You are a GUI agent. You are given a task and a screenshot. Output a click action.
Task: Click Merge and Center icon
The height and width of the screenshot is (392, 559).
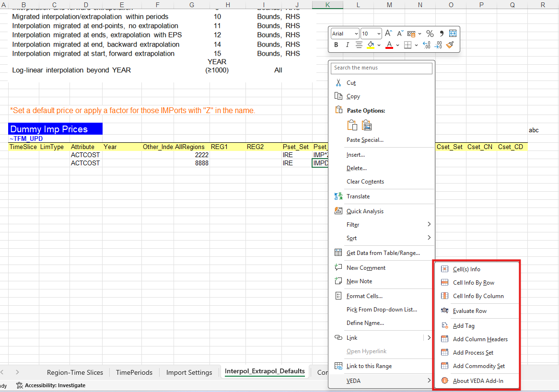coord(453,34)
